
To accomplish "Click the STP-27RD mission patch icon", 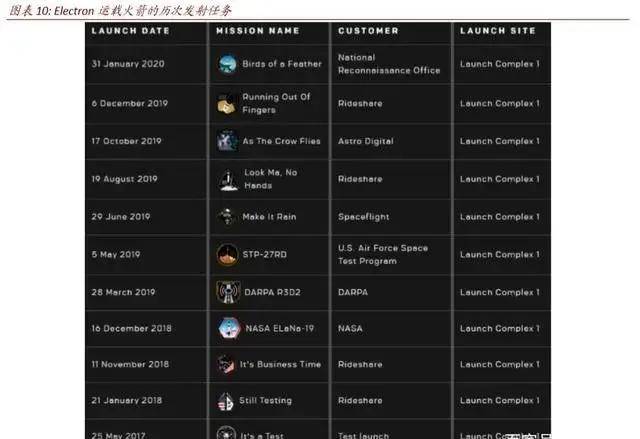I will click(227, 255).
